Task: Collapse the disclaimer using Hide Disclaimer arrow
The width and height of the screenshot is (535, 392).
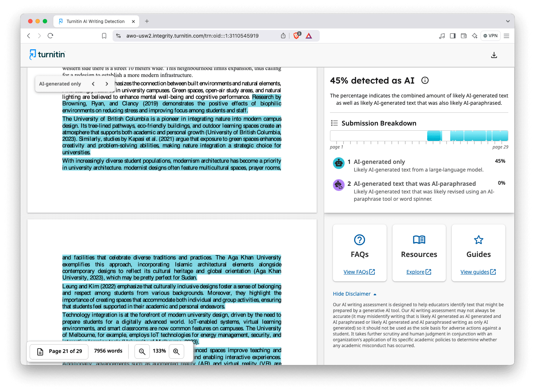Action: (x=375, y=294)
